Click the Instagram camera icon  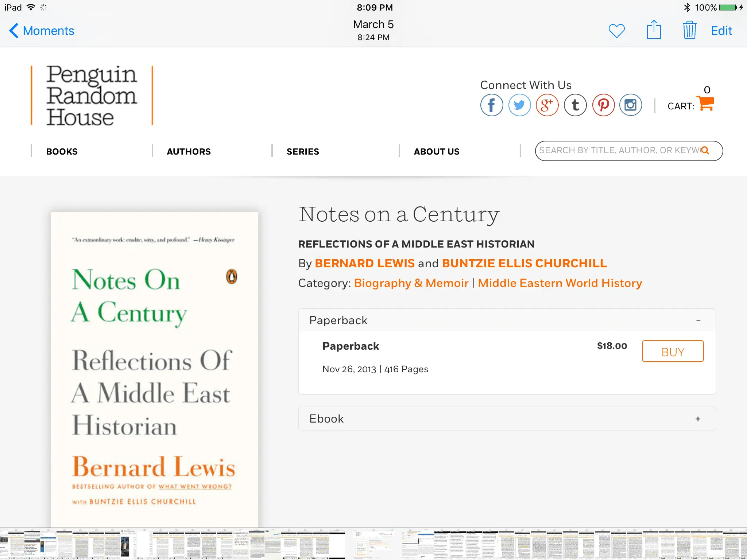click(631, 105)
